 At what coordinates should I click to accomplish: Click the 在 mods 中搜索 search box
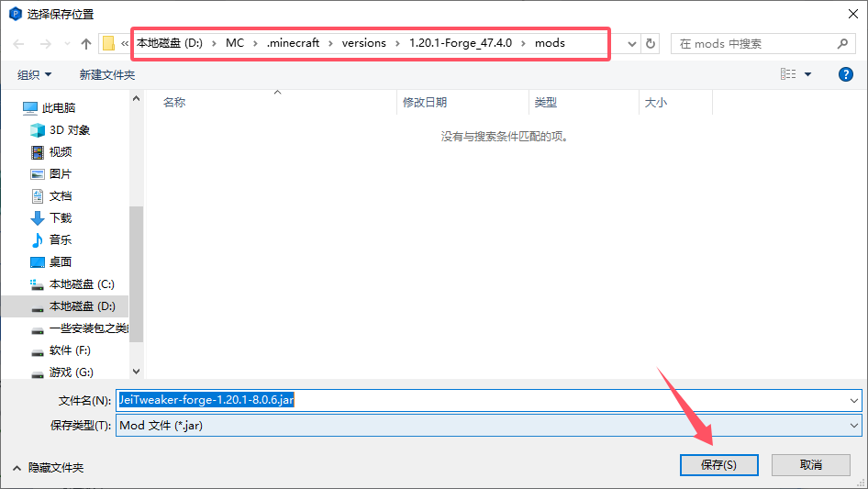tap(754, 43)
